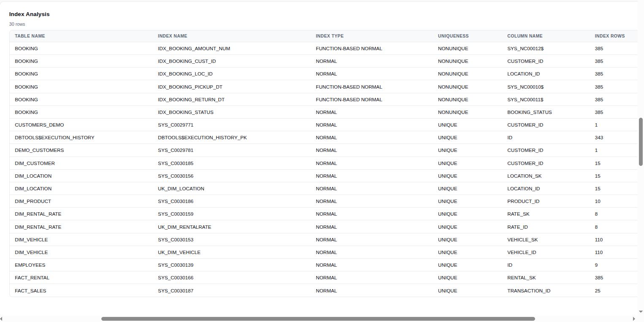Click the DIM_CUSTOMER table name cell
Viewport: 644px width, 322px height.
pyautogui.click(x=35, y=163)
